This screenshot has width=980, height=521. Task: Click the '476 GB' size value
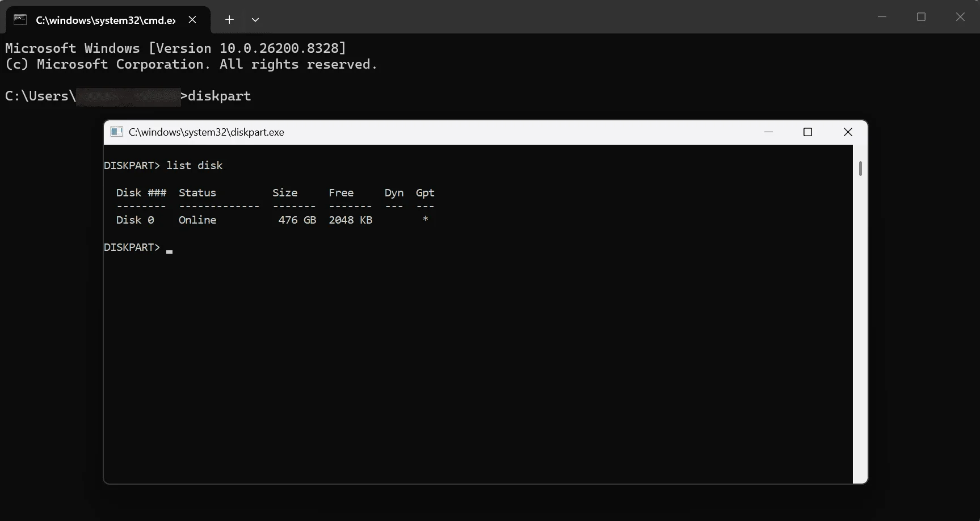tap(297, 220)
